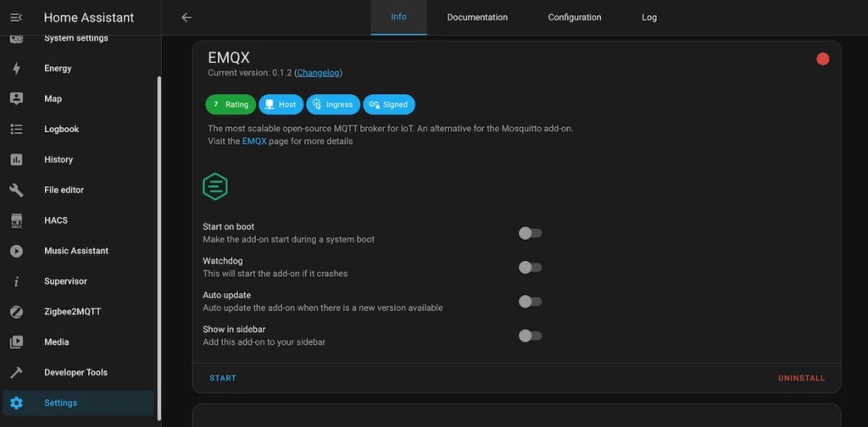
Task: Click the Home Assistant title
Action: click(88, 18)
